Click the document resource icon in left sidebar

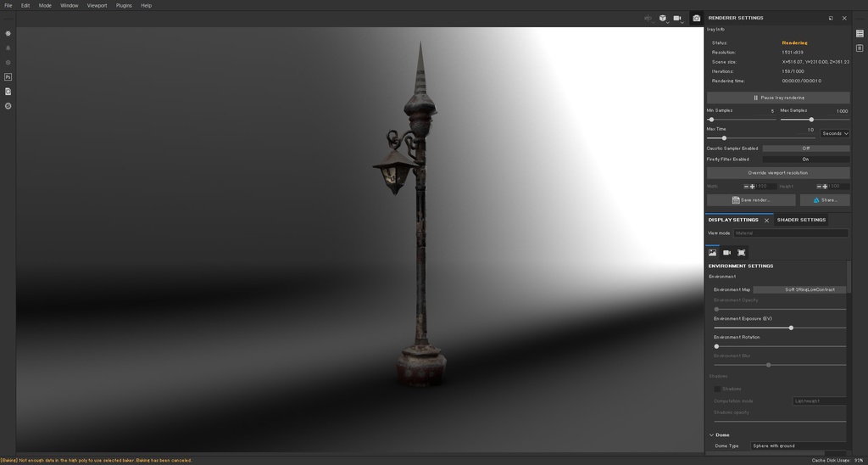pyautogui.click(x=8, y=92)
